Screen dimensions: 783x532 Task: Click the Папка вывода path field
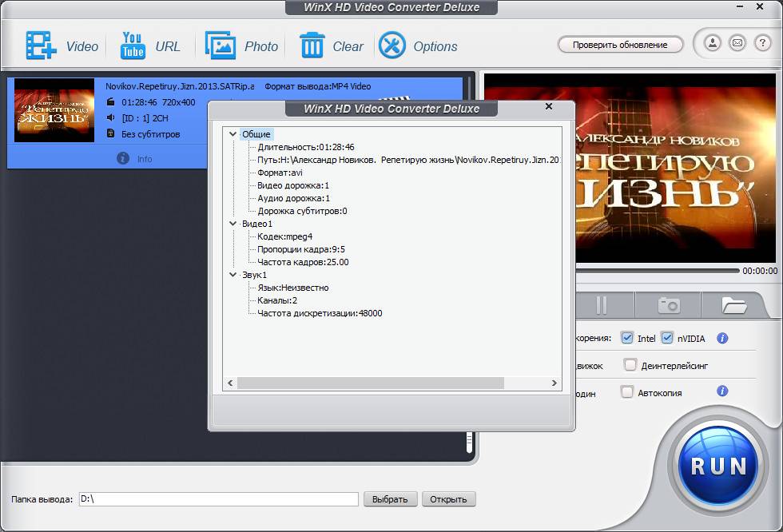[x=219, y=499]
